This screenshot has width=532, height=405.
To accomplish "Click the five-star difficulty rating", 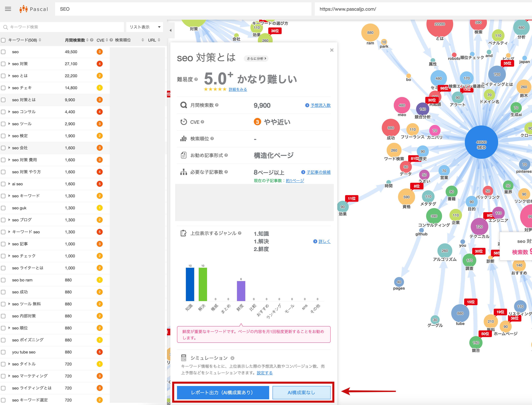I will point(215,89).
